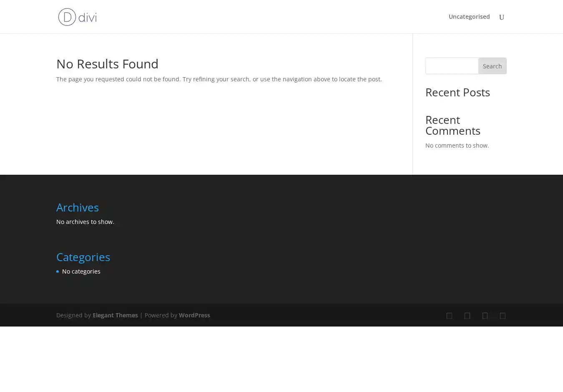The width and height of the screenshot is (563, 392).
Task: Follow the Elegant Themes footer link
Action: (115, 315)
